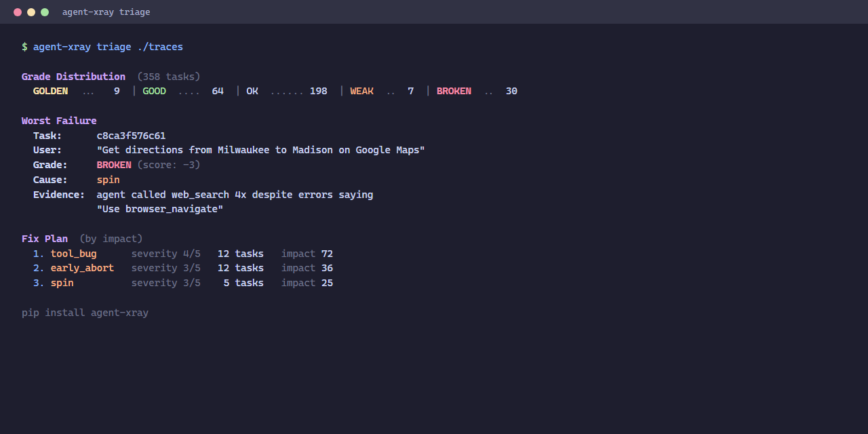868x434 pixels.
Task: Click the impact value '36'
Action: pyautogui.click(x=327, y=268)
